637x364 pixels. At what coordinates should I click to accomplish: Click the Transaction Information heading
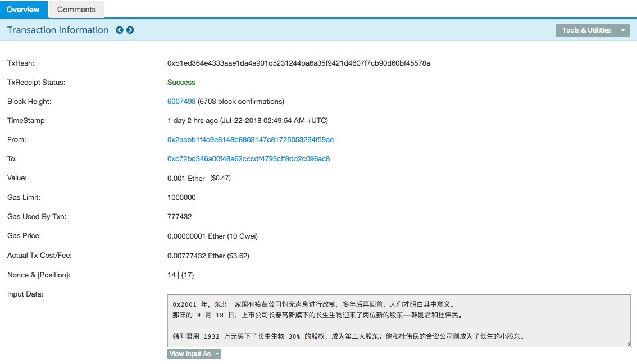(58, 30)
